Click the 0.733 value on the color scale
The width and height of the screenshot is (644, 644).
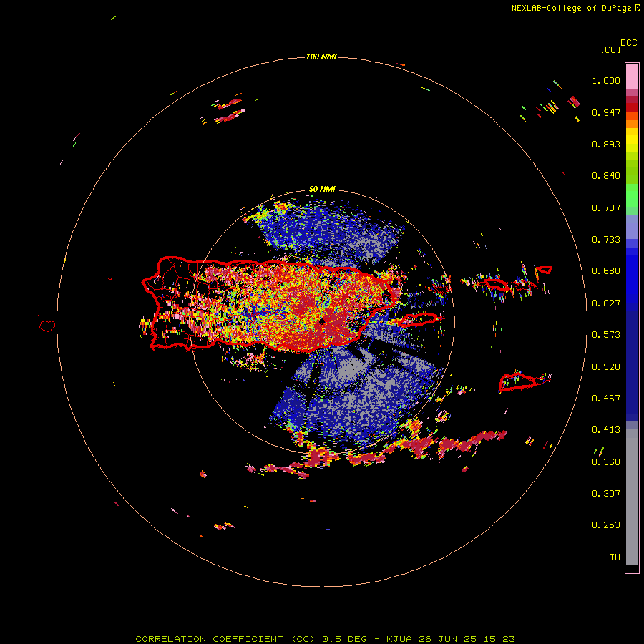click(x=606, y=240)
